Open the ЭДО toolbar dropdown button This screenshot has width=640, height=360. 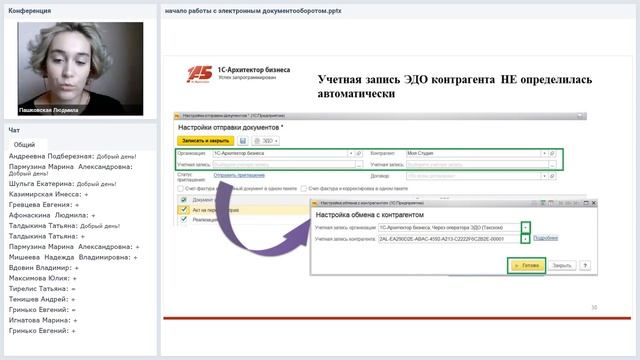coord(266,141)
